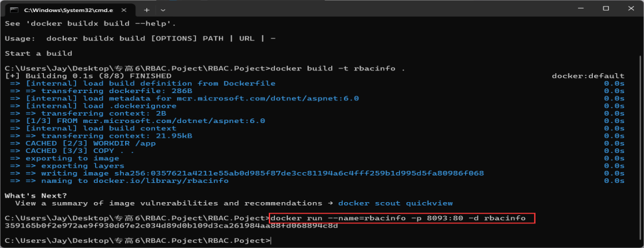644x248 pixels.
Task: Click the Usage: docker buildx build line
Action: click(x=140, y=39)
